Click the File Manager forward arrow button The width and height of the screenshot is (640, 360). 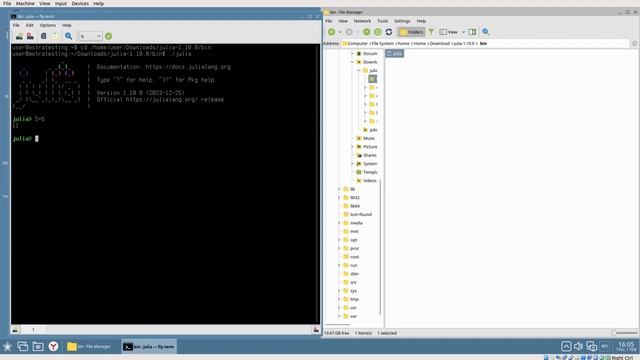point(349,32)
